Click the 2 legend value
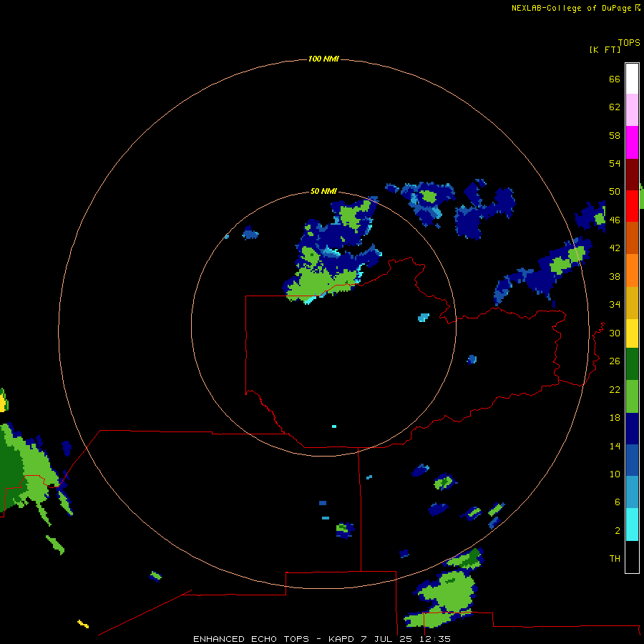644x644 pixels. 617,531
